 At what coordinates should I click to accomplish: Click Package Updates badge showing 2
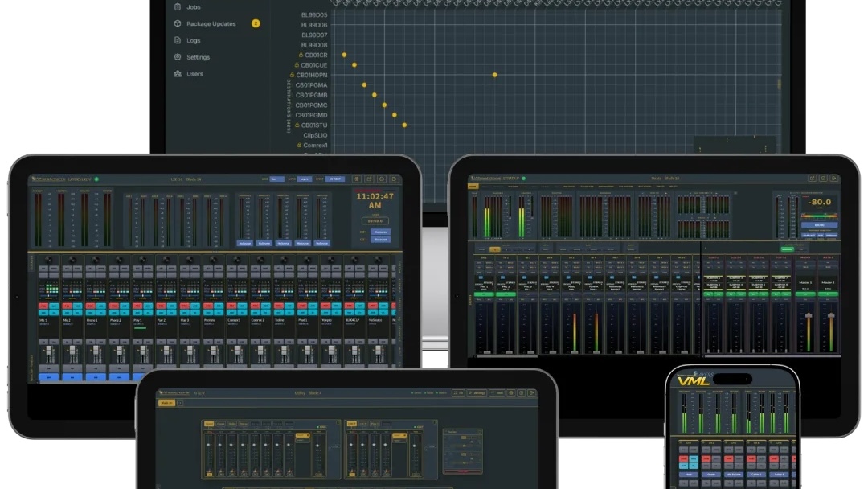point(256,23)
